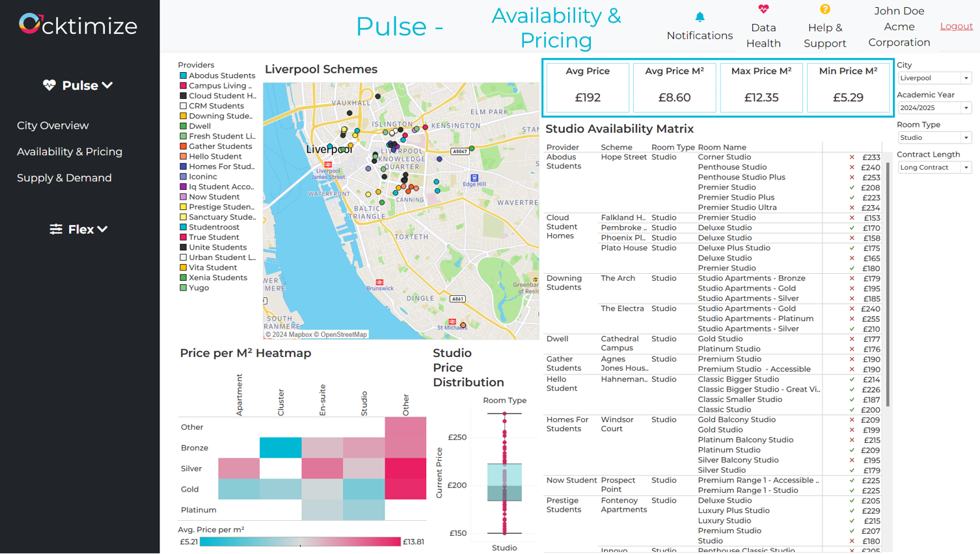Image resolution: width=980 pixels, height=554 pixels.
Task: Open the Help & Support menu label
Action: (824, 36)
